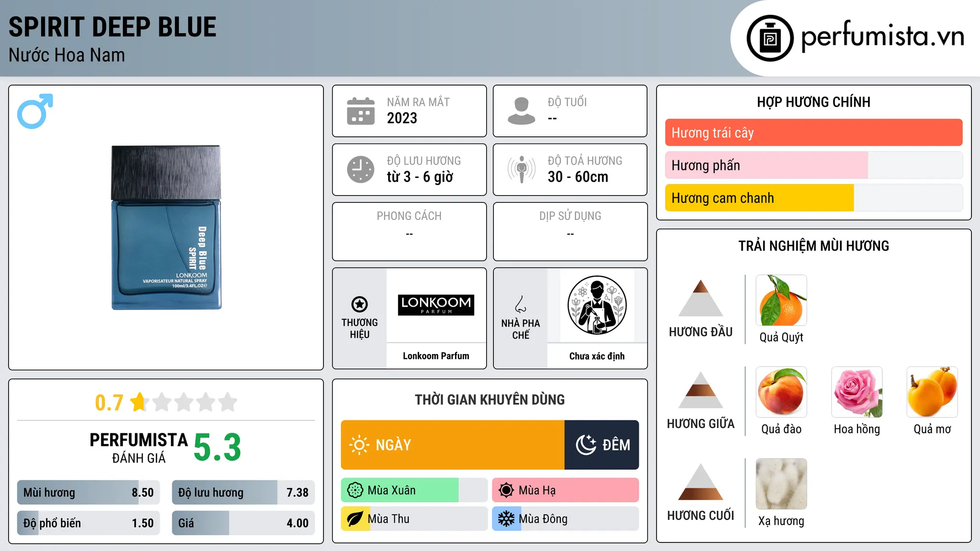980x551 pixels.
Task: Click the sillage icon beside Độ toả hương
Action: coord(522,169)
